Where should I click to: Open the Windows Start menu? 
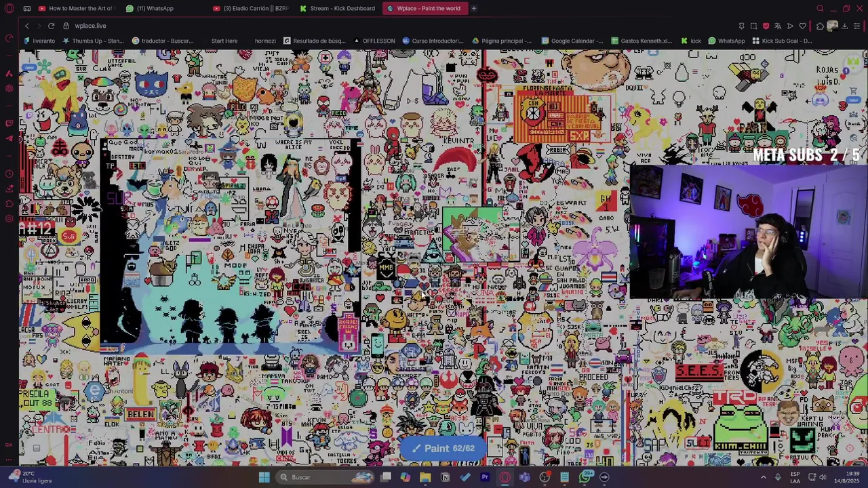click(x=264, y=477)
